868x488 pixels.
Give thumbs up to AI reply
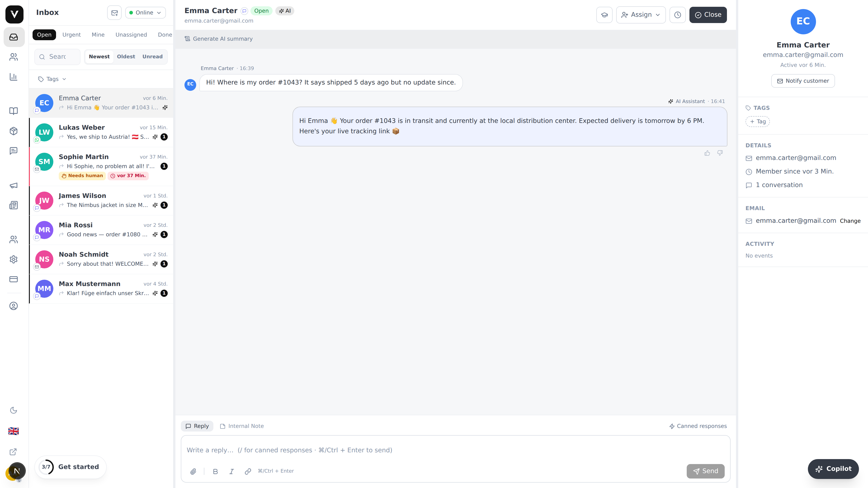(707, 153)
